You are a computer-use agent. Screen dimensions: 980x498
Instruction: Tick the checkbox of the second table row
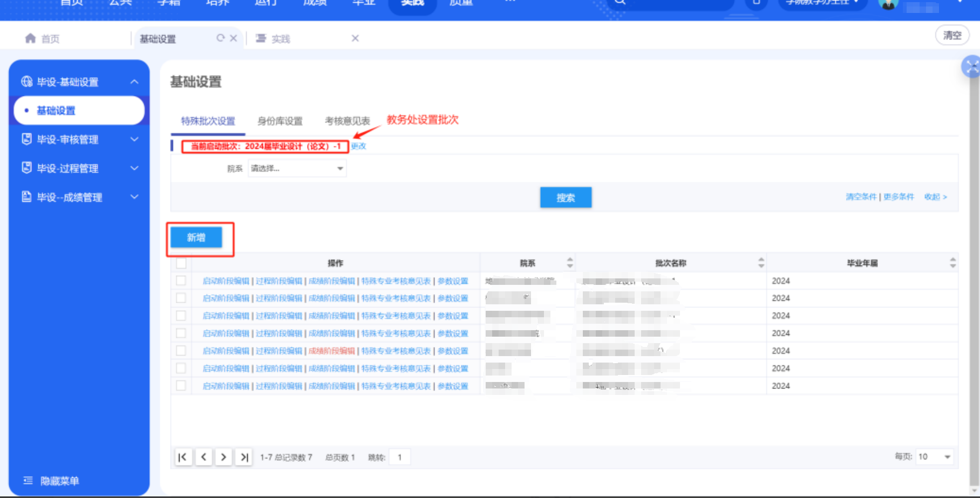point(181,298)
